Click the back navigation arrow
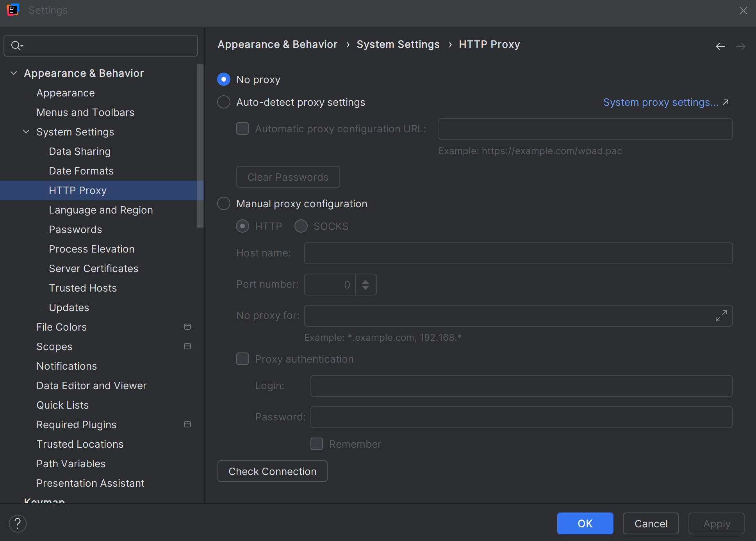756x541 pixels. pos(720,46)
